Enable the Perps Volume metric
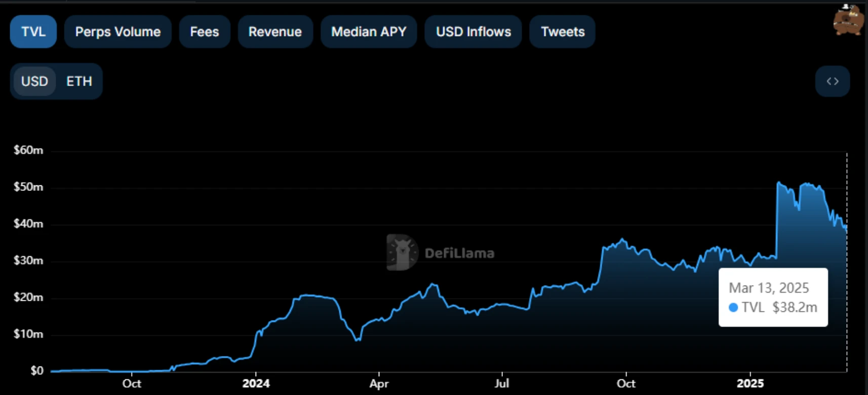 (117, 31)
